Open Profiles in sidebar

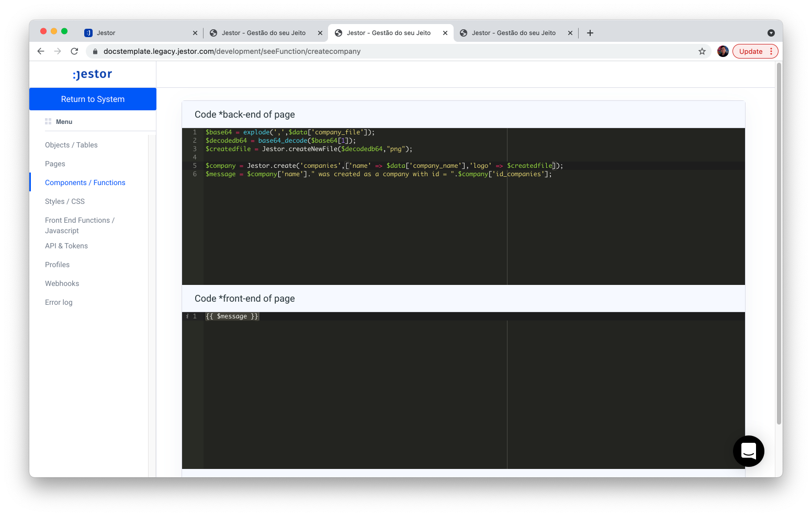pyautogui.click(x=57, y=265)
